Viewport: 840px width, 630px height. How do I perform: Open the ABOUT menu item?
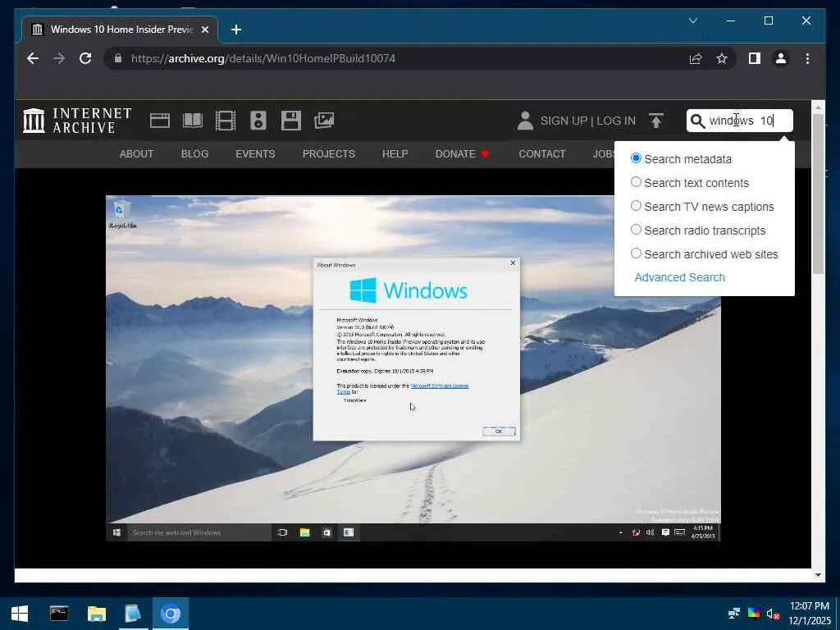(137, 154)
